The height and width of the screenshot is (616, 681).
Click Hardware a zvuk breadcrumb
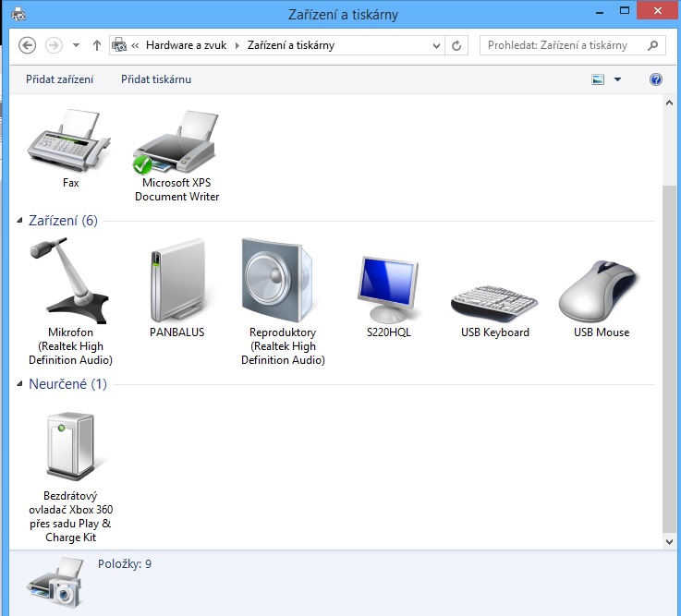coord(188,45)
